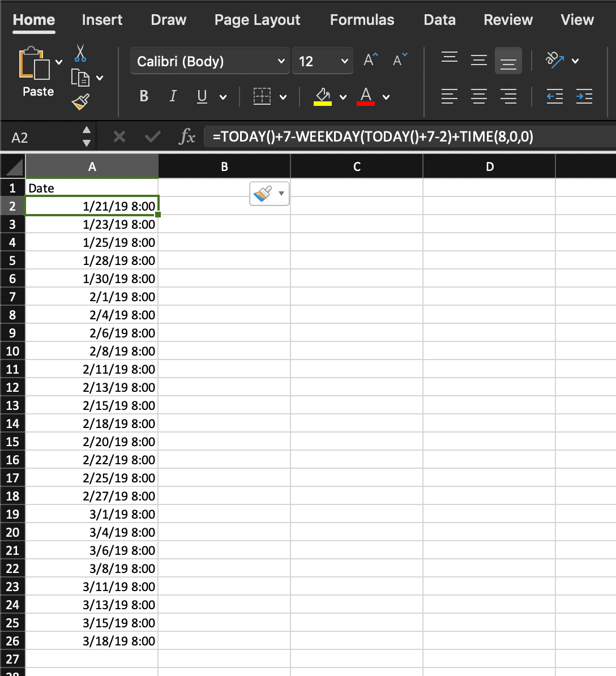Click the Increase Font Size icon
Image resolution: width=616 pixels, height=676 pixels.
(x=370, y=60)
